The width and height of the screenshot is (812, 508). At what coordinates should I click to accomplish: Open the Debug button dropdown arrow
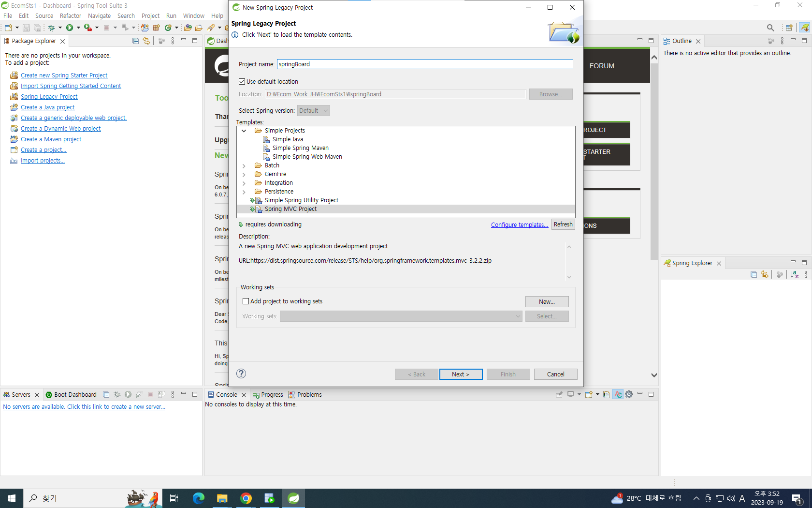tap(60, 28)
